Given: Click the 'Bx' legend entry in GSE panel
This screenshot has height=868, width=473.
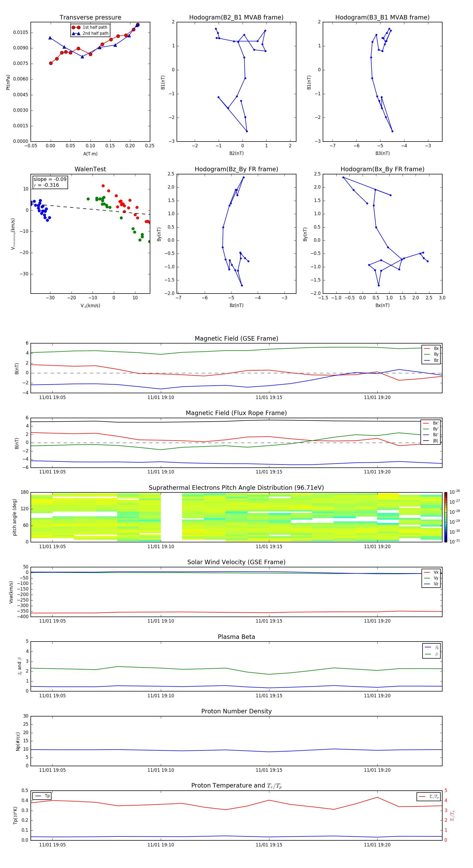Looking at the screenshot, I should tap(431, 349).
